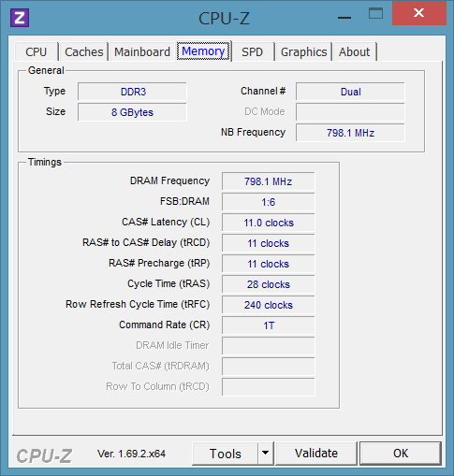454x476 pixels.
Task: Select the NB Frequency 798.1 MHz value
Action: click(350, 133)
